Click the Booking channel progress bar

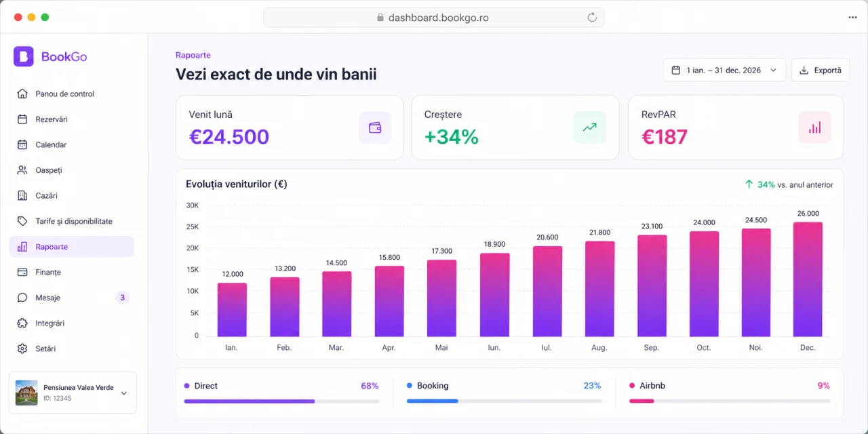pyautogui.click(x=504, y=401)
